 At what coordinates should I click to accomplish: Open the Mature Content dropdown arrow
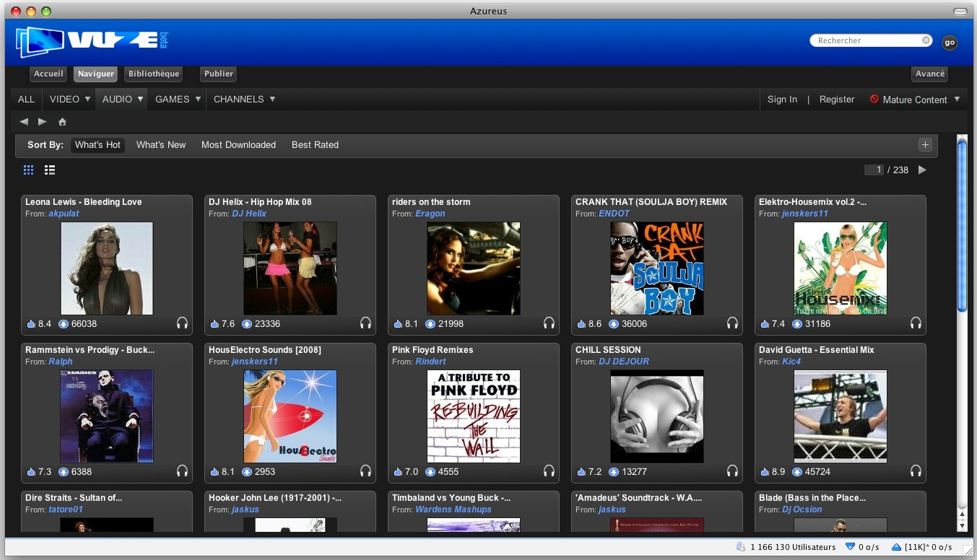[957, 99]
